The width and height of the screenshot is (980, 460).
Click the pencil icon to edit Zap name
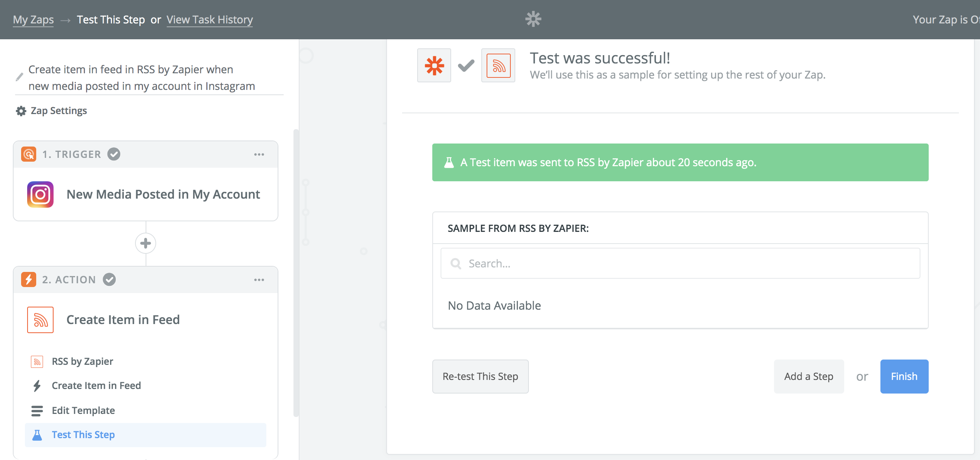(19, 77)
